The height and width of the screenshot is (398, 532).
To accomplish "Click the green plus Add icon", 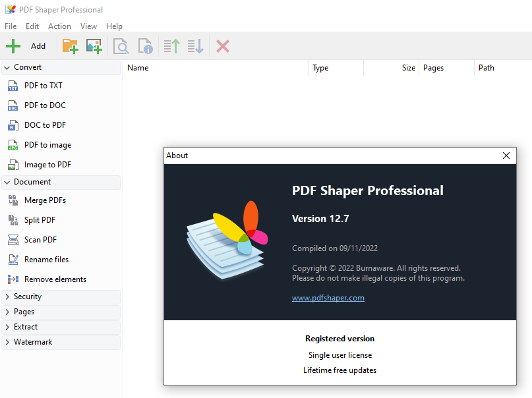I will click(x=13, y=46).
